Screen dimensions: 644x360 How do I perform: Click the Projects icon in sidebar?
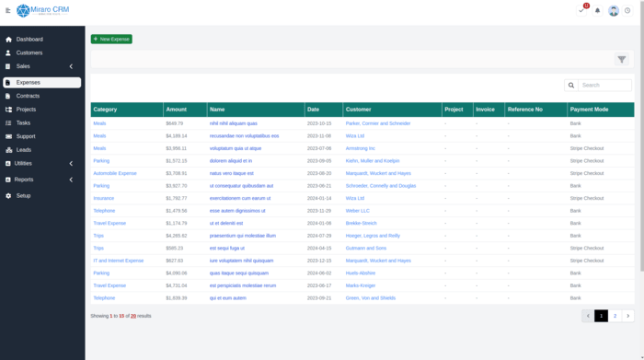tap(8, 110)
